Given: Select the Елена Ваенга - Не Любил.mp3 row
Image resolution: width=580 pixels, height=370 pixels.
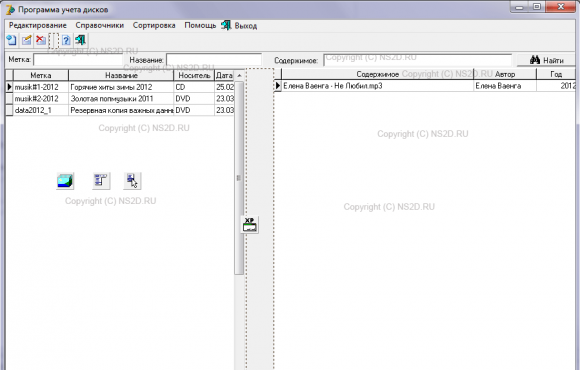Looking at the screenshot, I should [425, 86].
